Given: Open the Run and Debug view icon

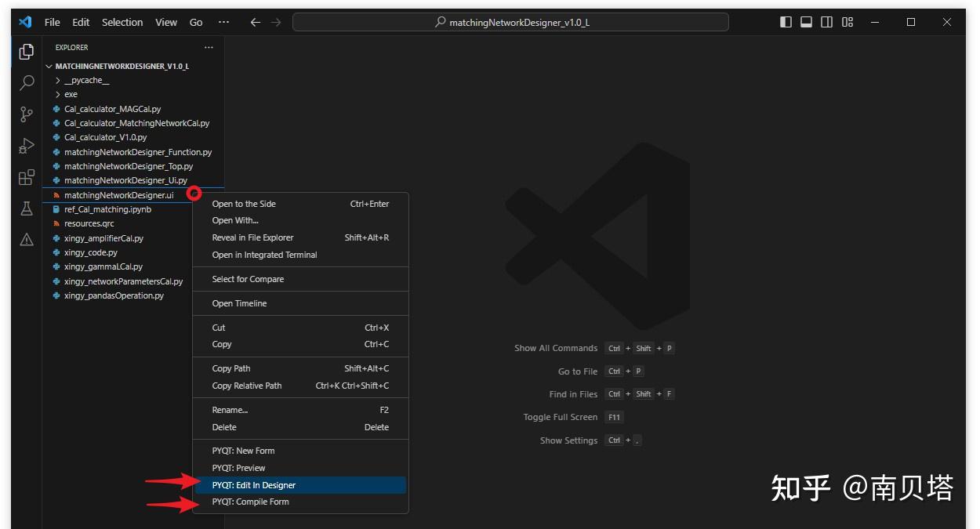Looking at the screenshot, I should pos(27,146).
